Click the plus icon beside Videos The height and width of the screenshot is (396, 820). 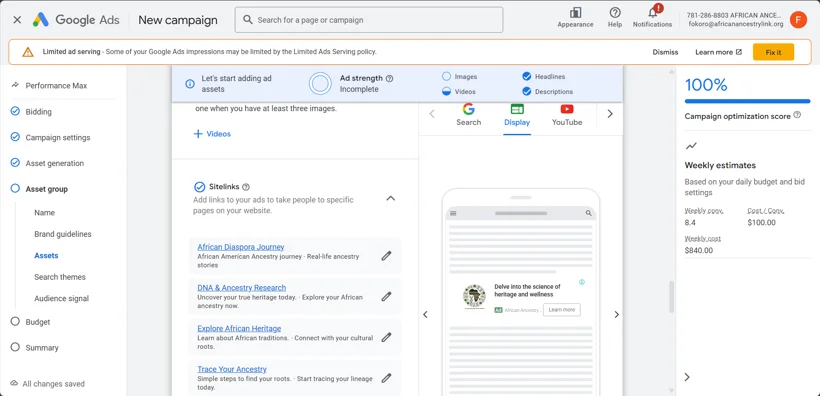pos(198,134)
